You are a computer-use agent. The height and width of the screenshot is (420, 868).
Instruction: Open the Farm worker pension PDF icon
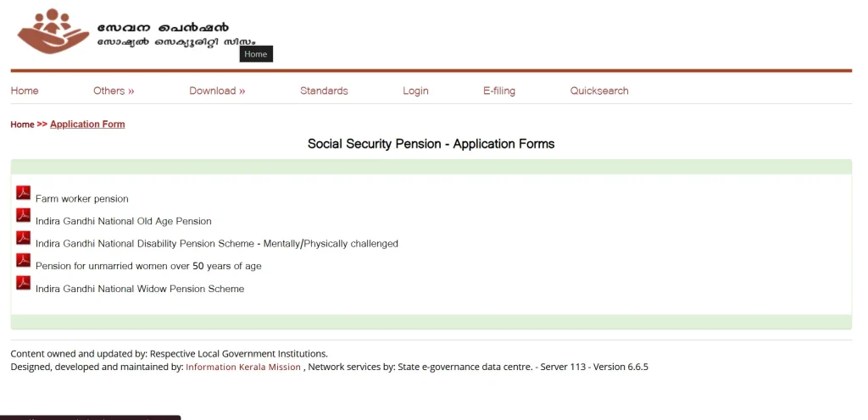pos(23,193)
